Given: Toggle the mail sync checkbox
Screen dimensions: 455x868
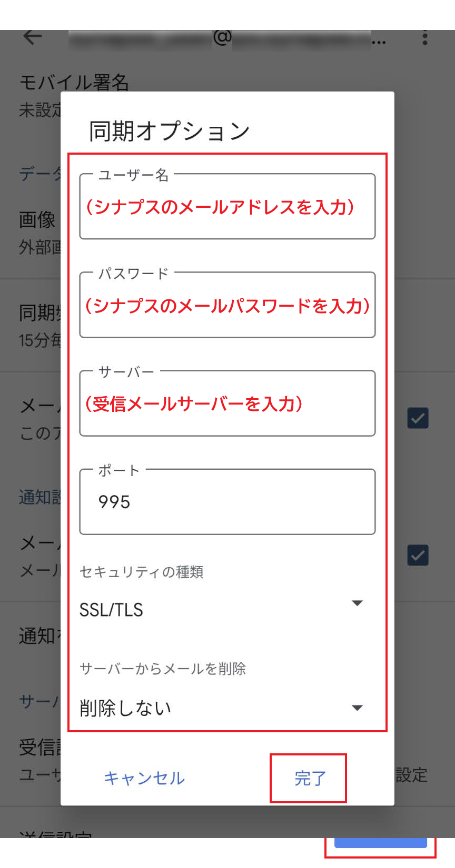Looking at the screenshot, I should tap(418, 418).
